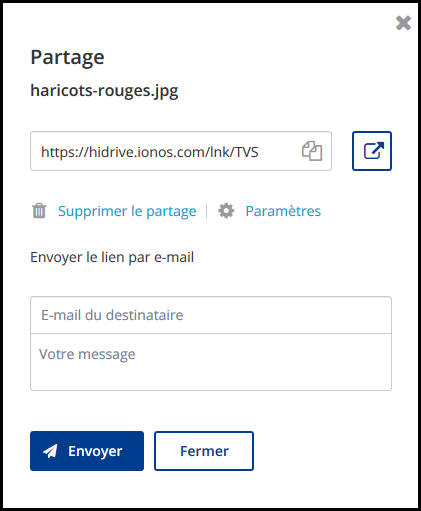This screenshot has height=511, width=421.
Task: Send the link with the Envoyer button
Action: click(87, 451)
